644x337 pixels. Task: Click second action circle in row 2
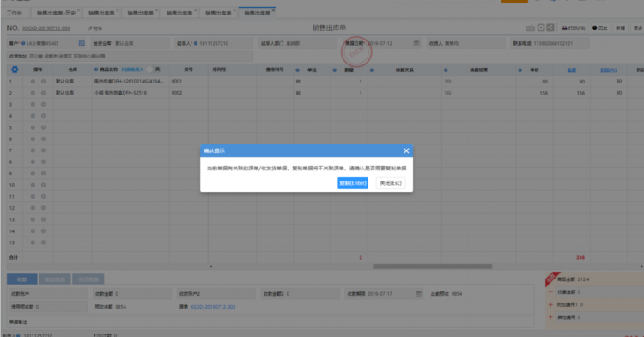(x=43, y=93)
